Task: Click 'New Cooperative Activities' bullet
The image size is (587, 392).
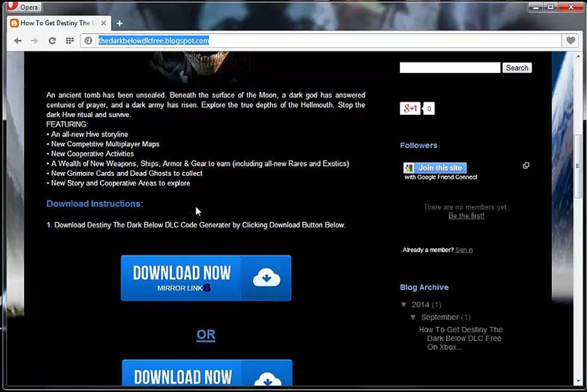Action: pos(90,154)
